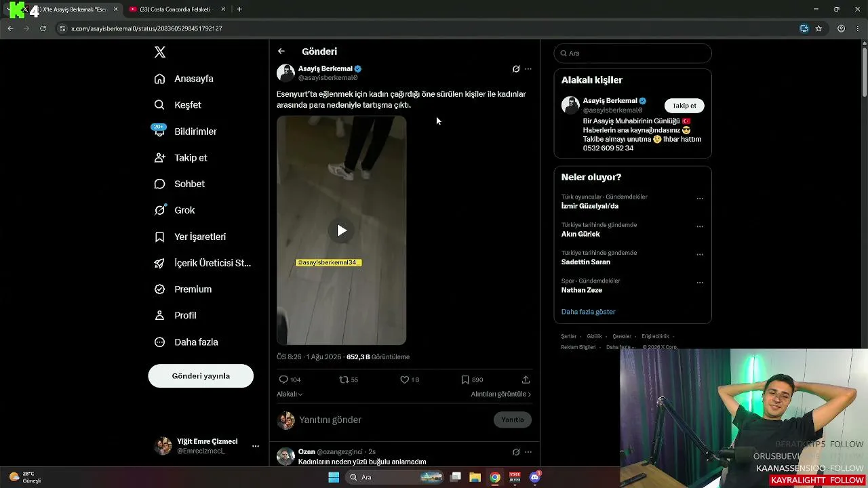
Task: Reload the page
Action: [43, 28]
